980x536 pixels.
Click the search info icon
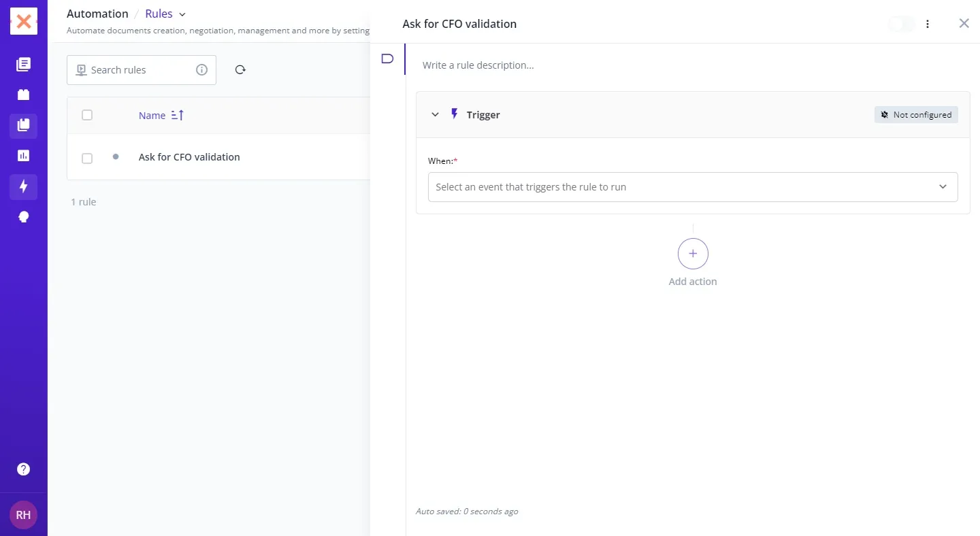point(201,69)
